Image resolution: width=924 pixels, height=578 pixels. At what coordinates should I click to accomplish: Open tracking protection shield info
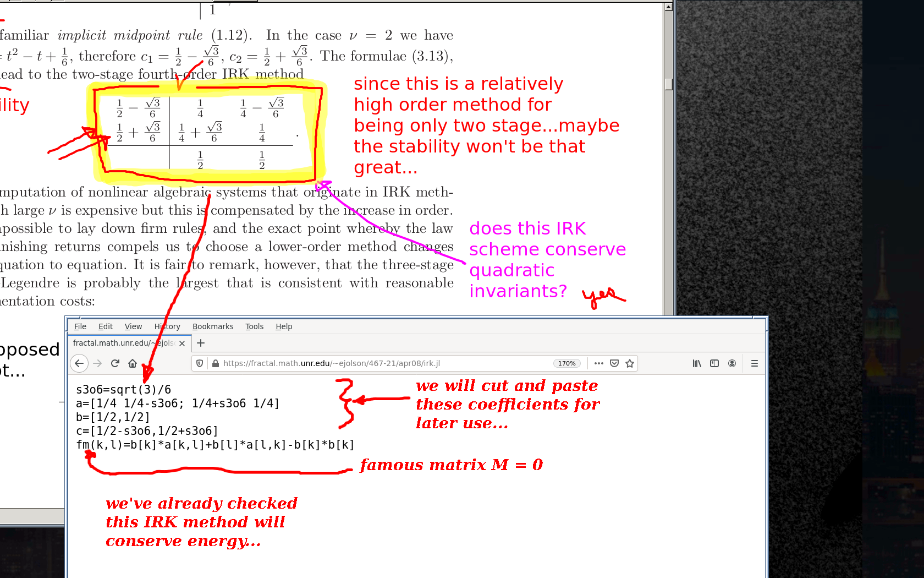(x=200, y=363)
